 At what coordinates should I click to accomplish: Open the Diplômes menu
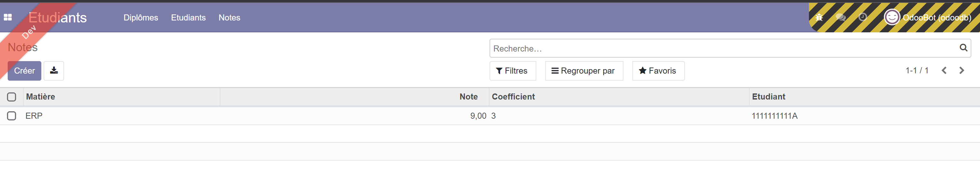[x=141, y=18]
